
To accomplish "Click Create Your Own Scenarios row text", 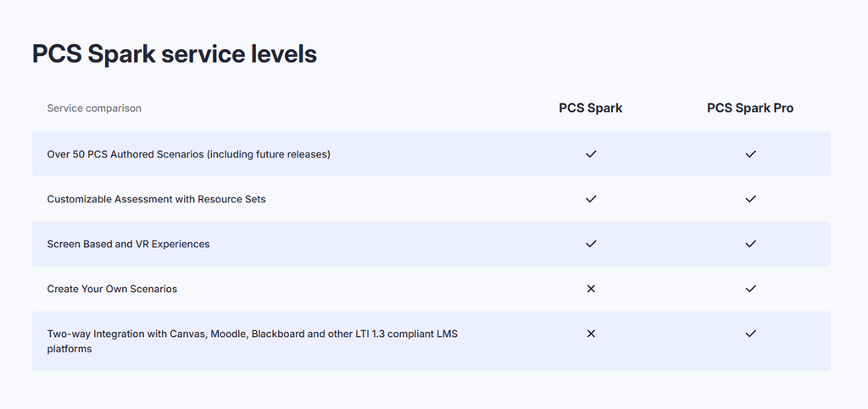I will (112, 289).
